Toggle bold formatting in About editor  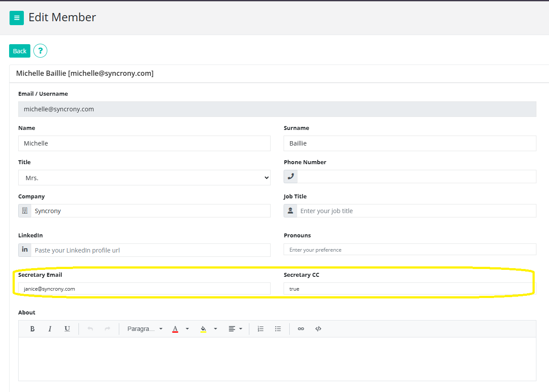[x=33, y=329]
